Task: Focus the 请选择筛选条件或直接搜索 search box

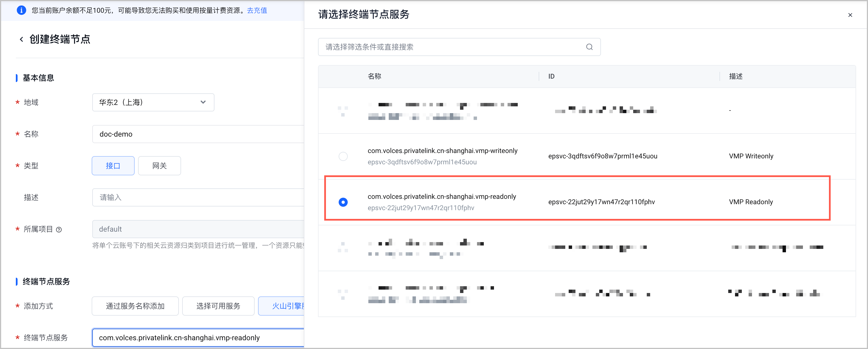Action: pos(459,47)
